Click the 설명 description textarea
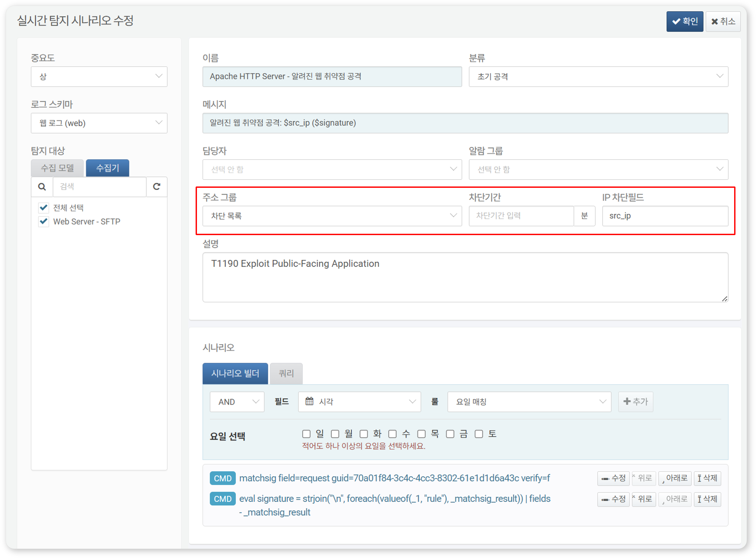 coord(466,278)
